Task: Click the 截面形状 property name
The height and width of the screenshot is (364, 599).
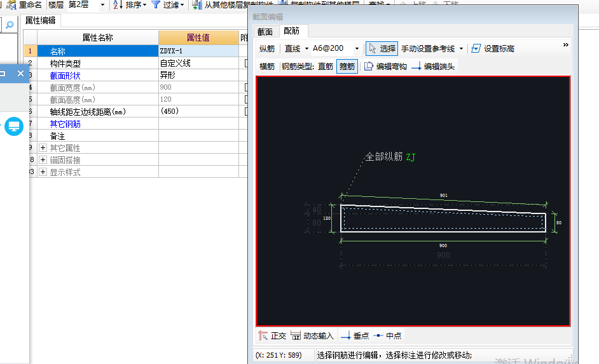Action: tap(65, 76)
